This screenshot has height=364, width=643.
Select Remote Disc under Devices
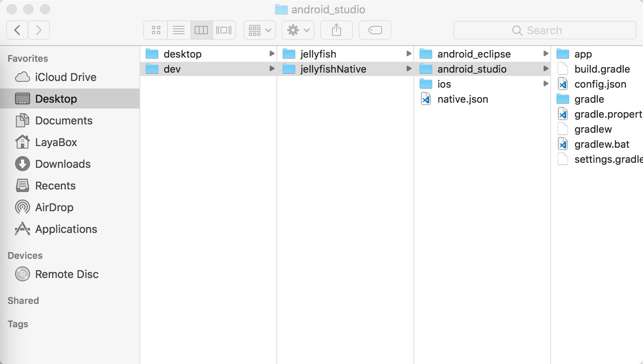tap(70, 274)
